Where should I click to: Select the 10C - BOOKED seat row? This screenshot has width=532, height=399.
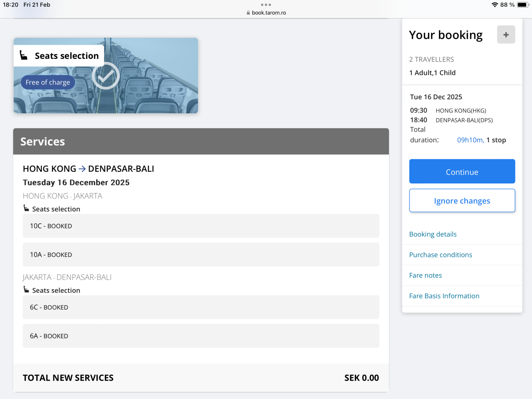coord(201,226)
